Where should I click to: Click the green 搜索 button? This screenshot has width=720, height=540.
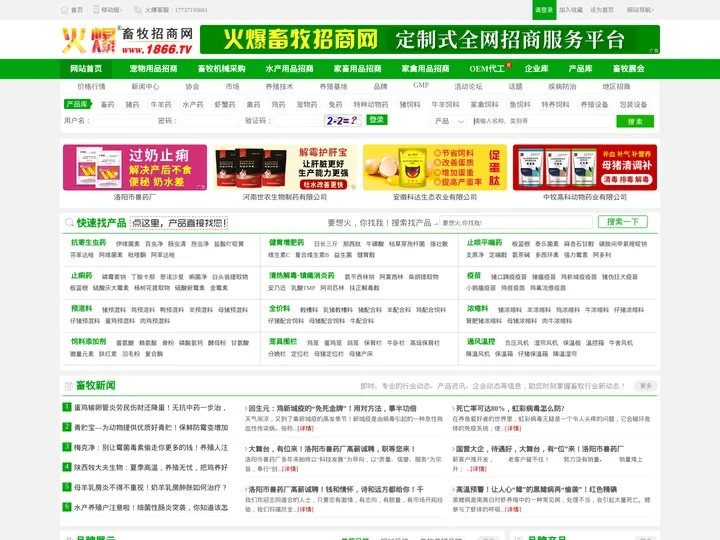[635, 121]
